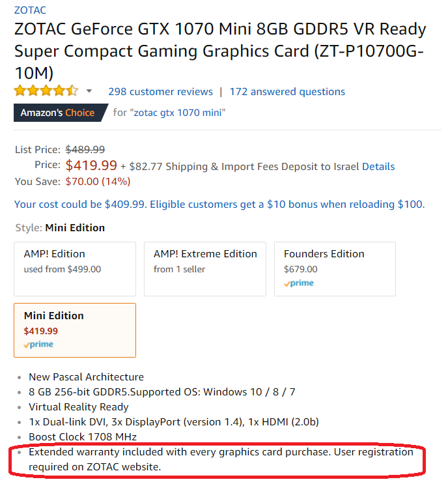Click the $419.99 price text

[91, 165]
